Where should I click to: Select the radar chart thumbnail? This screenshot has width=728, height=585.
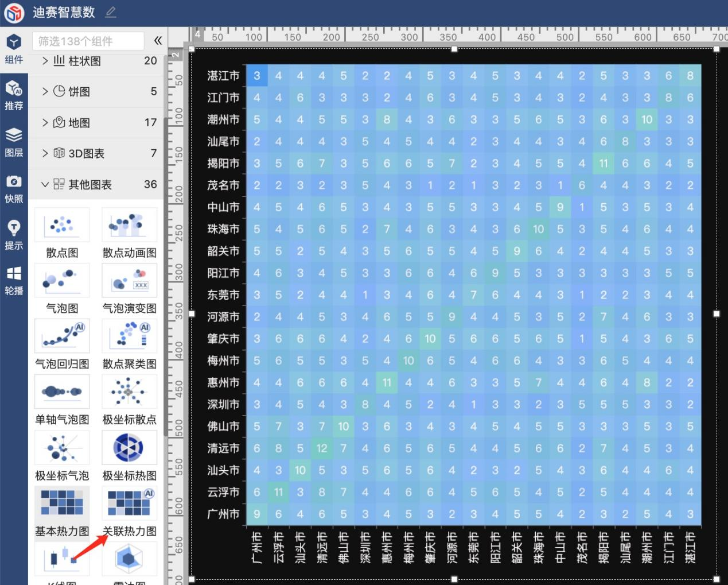point(130,559)
